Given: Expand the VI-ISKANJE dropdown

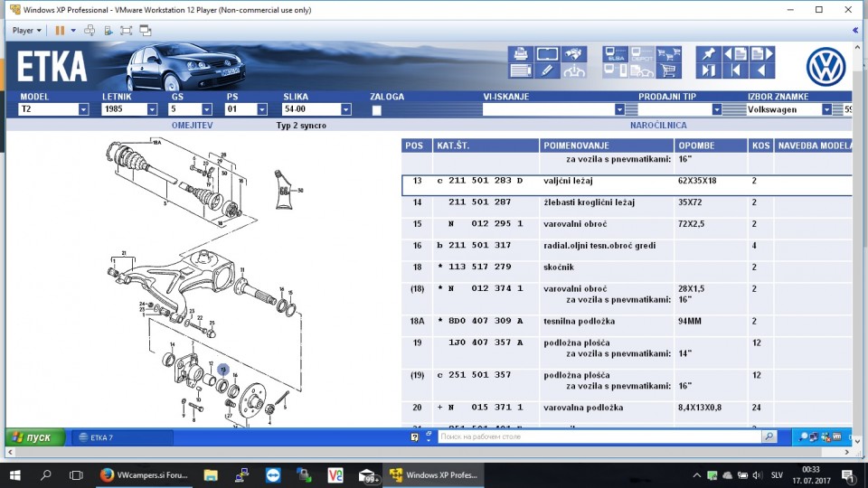Looking at the screenshot, I should click(x=619, y=109).
